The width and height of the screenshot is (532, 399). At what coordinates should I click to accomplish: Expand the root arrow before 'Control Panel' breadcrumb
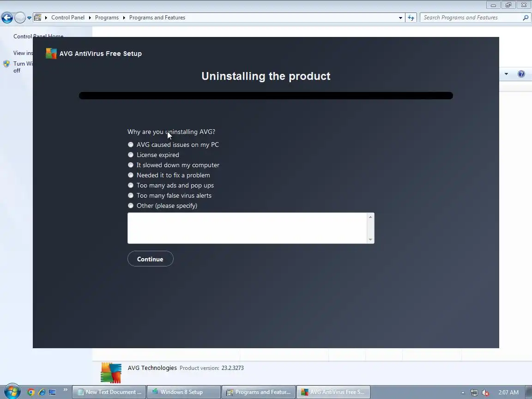coord(46,18)
